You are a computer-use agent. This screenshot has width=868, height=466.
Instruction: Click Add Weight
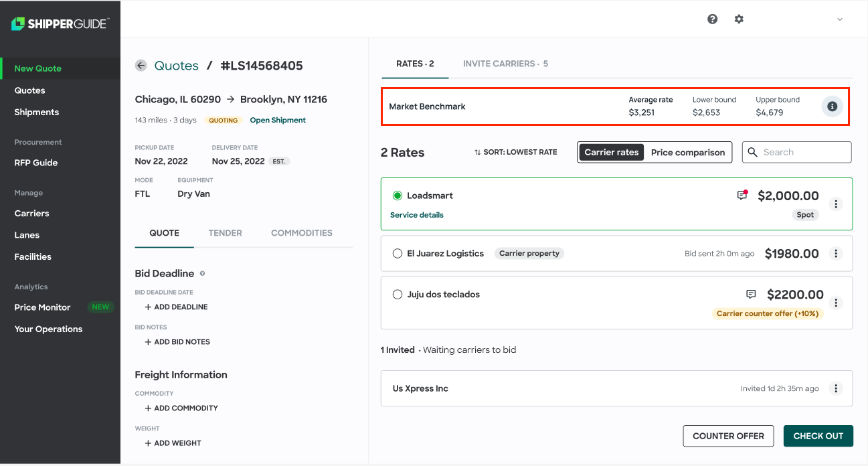point(173,443)
